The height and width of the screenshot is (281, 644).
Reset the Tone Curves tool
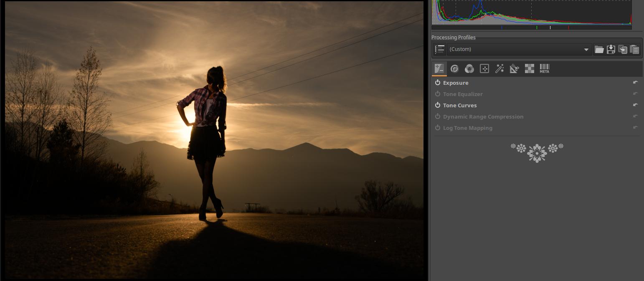point(635,105)
